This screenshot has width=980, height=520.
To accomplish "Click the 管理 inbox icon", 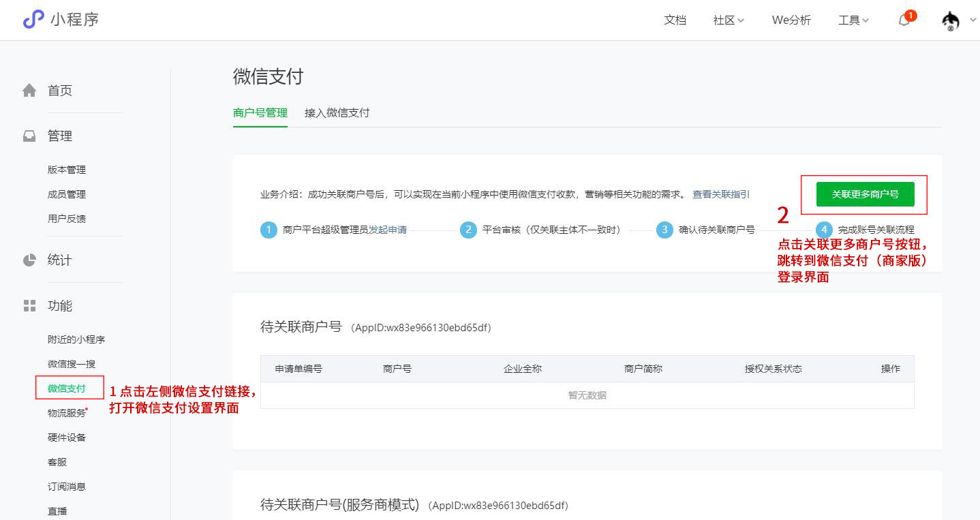I will [29, 136].
